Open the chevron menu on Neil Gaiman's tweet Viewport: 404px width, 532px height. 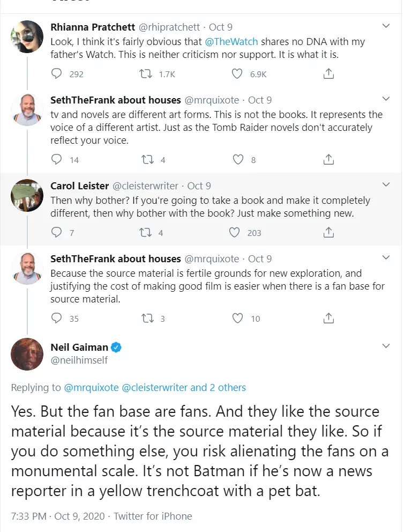(x=386, y=346)
